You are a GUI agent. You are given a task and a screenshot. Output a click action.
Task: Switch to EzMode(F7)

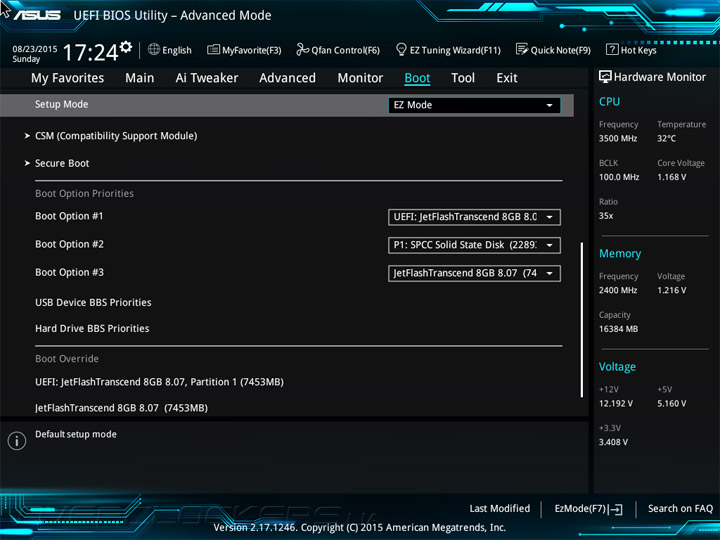[581, 508]
